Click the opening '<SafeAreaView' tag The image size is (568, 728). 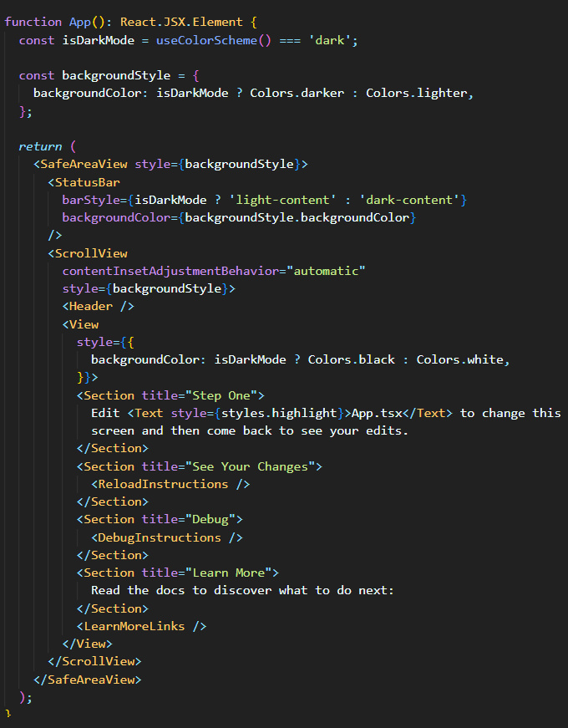(80, 164)
